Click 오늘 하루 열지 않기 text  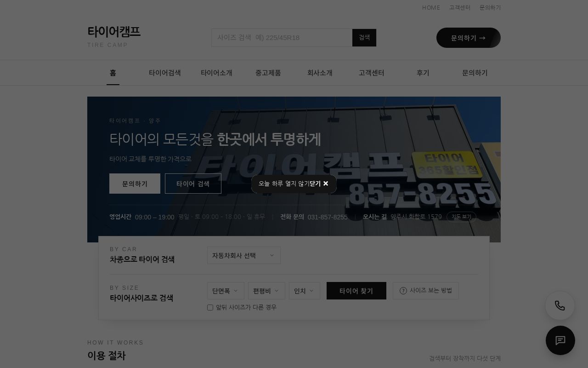pyautogui.click(x=284, y=184)
